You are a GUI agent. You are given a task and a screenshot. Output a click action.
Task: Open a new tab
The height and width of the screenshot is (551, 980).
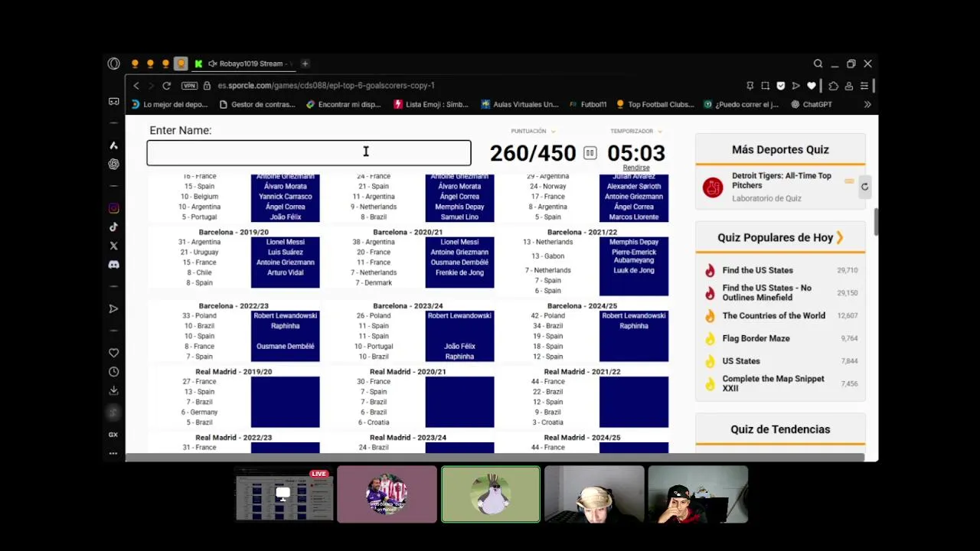coord(305,64)
